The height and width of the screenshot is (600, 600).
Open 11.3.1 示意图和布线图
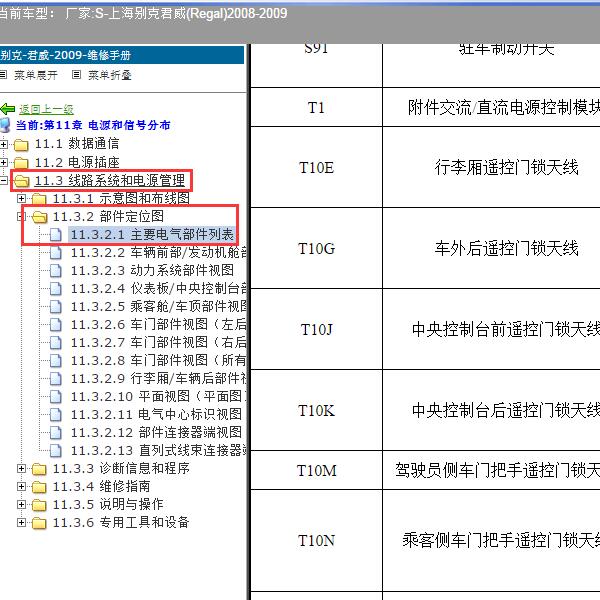coord(121,198)
